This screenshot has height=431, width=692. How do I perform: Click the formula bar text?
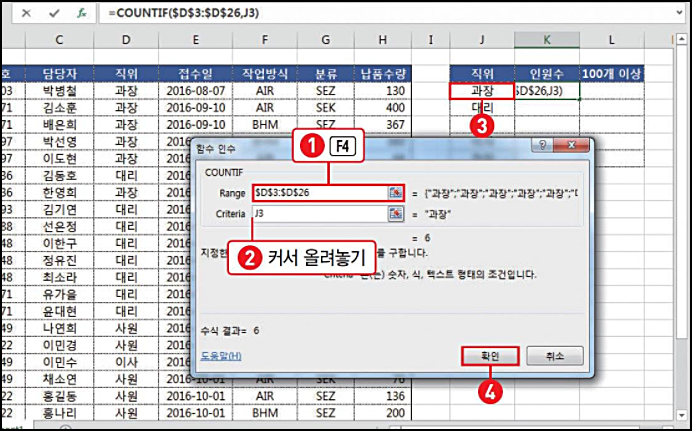point(184,13)
